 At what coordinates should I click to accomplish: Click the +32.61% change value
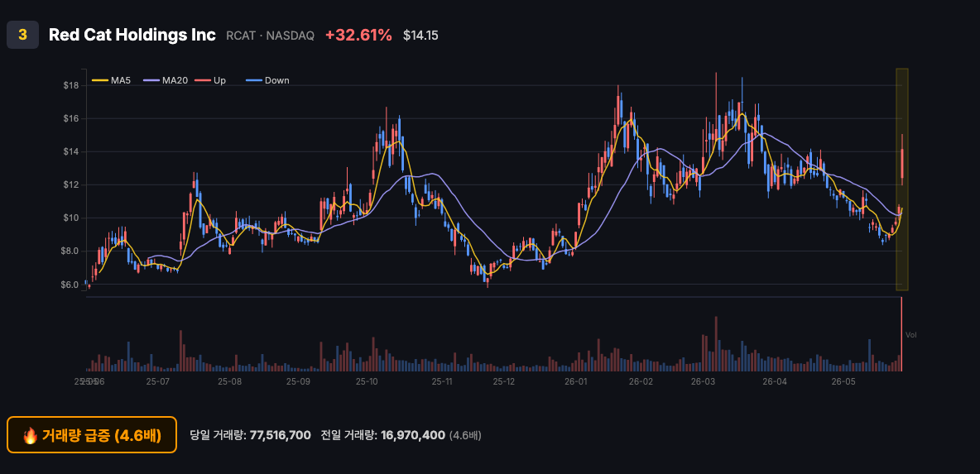click(358, 35)
